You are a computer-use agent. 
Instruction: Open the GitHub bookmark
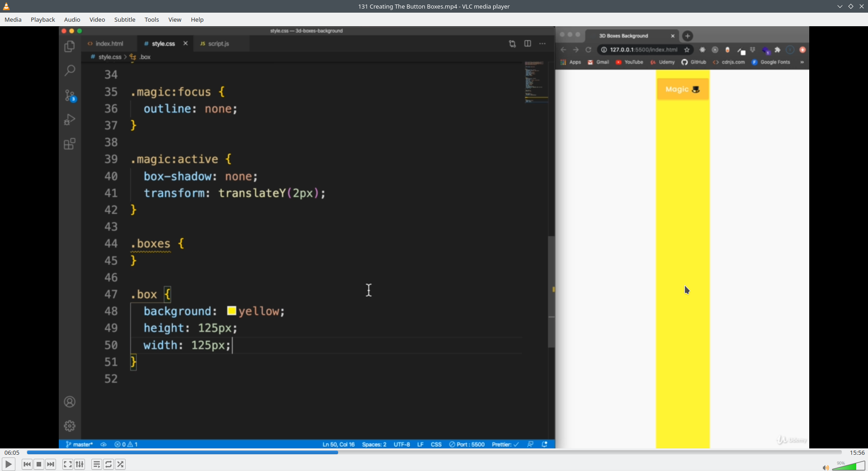(x=694, y=62)
